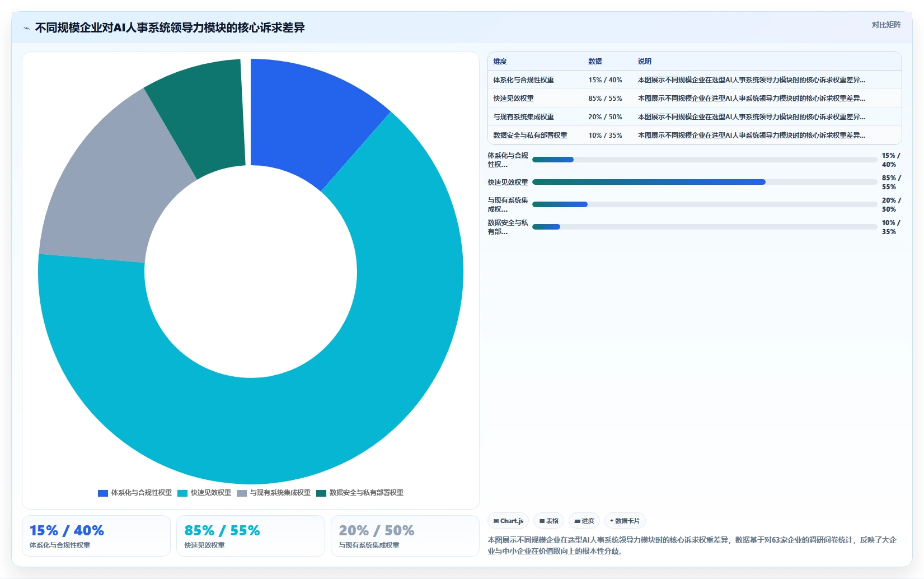924x579 pixels.
Task: Open the 85% / 55% data card
Action: tap(251, 536)
